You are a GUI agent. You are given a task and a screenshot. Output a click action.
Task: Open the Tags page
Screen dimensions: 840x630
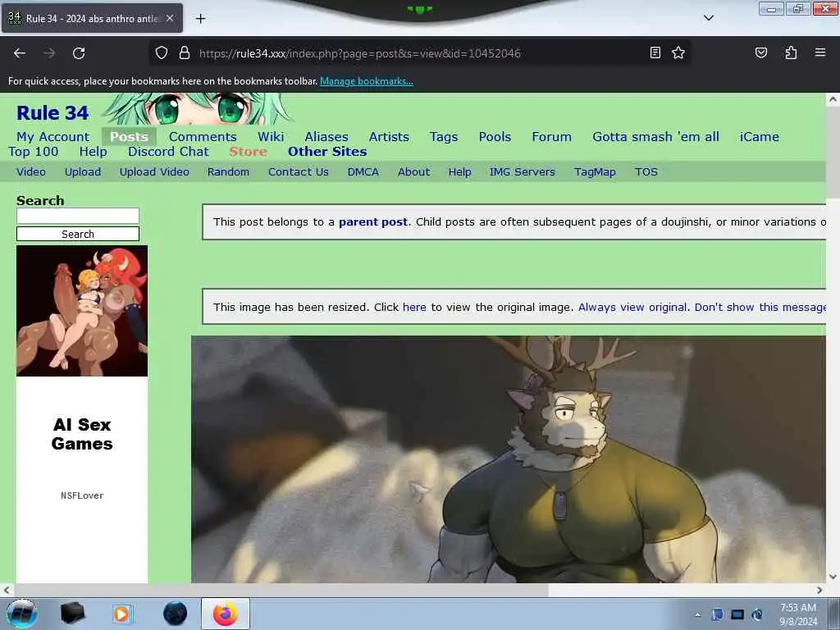444,137
